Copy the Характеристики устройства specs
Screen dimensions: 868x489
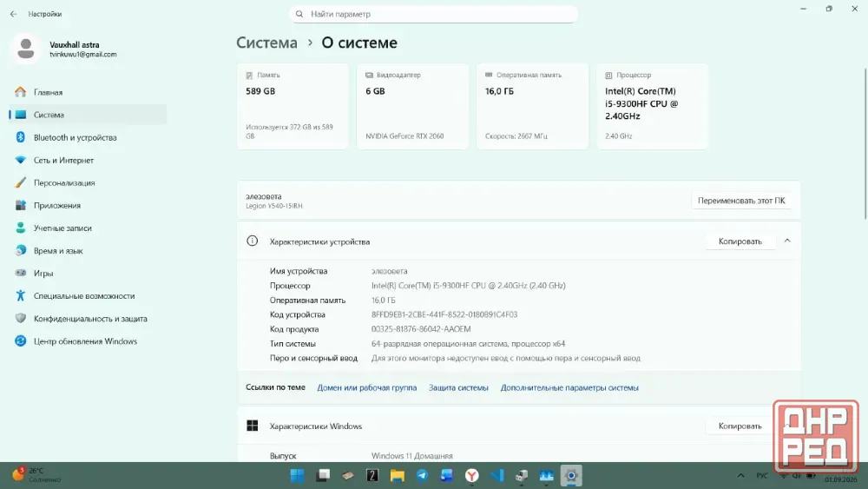[x=740, y=241]
